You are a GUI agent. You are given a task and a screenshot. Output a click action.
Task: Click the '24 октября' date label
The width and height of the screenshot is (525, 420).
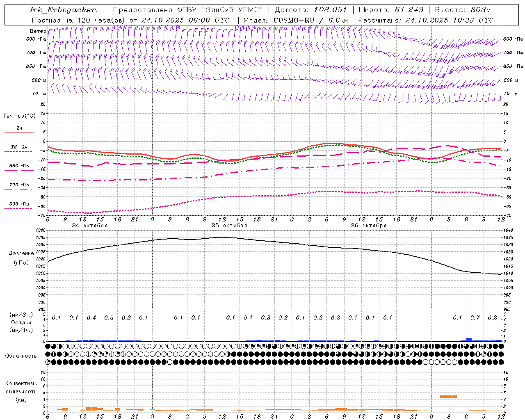pos(90,226)
